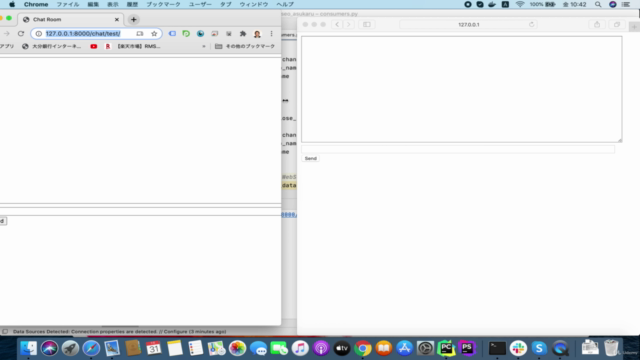
Task: Open a new Chrome tab
Action: point(133,19)
